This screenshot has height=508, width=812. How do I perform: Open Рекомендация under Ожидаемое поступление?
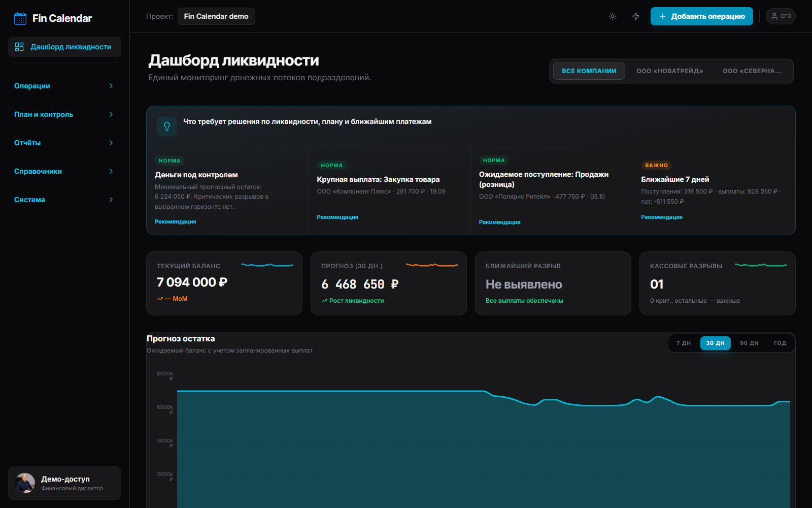click(499, 222)
